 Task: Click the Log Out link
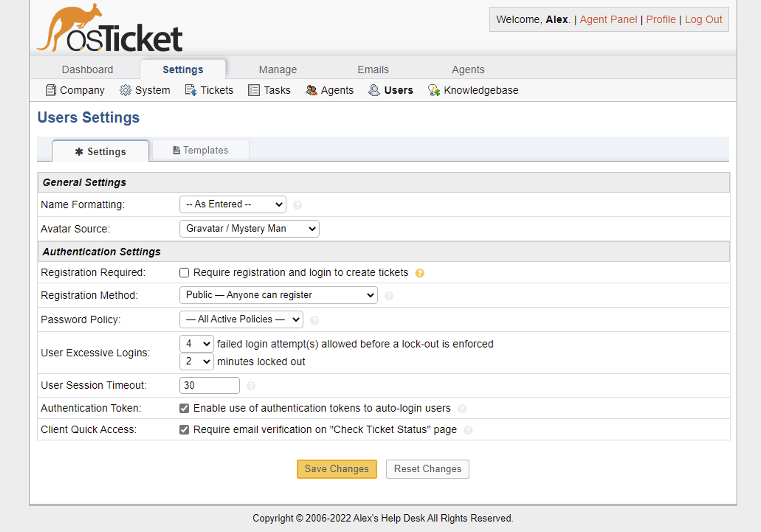(703, 19)
